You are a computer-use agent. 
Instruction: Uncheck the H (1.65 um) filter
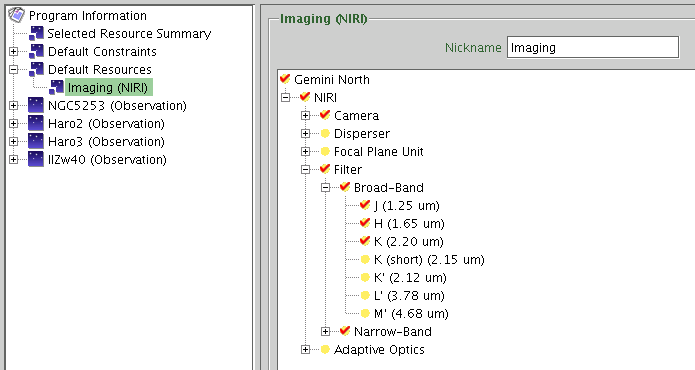click(365, 223)
